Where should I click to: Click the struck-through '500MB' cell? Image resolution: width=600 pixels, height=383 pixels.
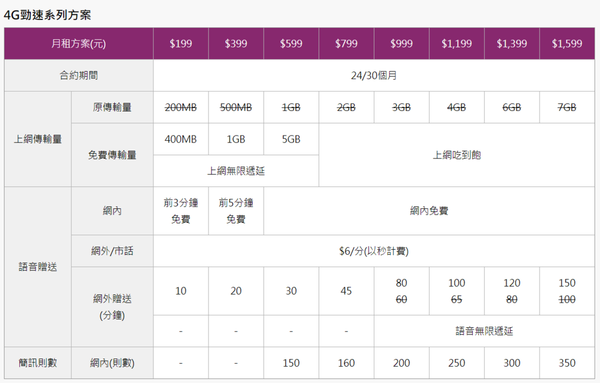(236, 108)
